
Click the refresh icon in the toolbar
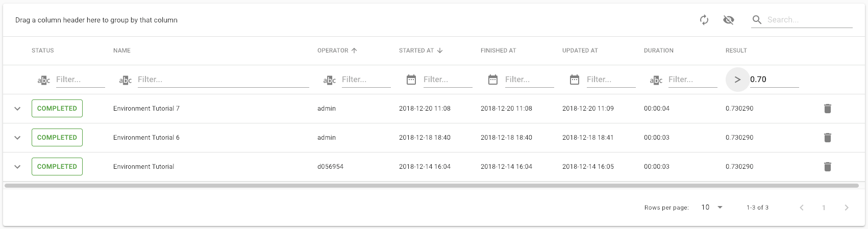(x=704, y=20)
